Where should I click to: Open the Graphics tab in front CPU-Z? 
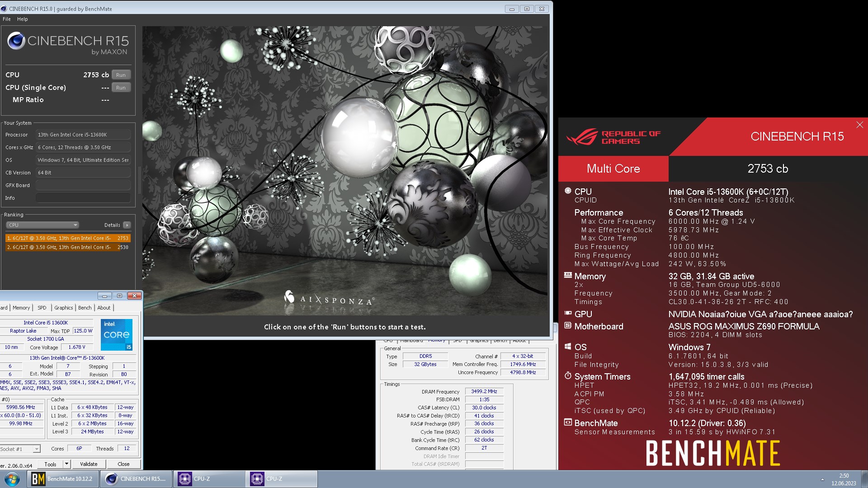(x=64, y=308)
